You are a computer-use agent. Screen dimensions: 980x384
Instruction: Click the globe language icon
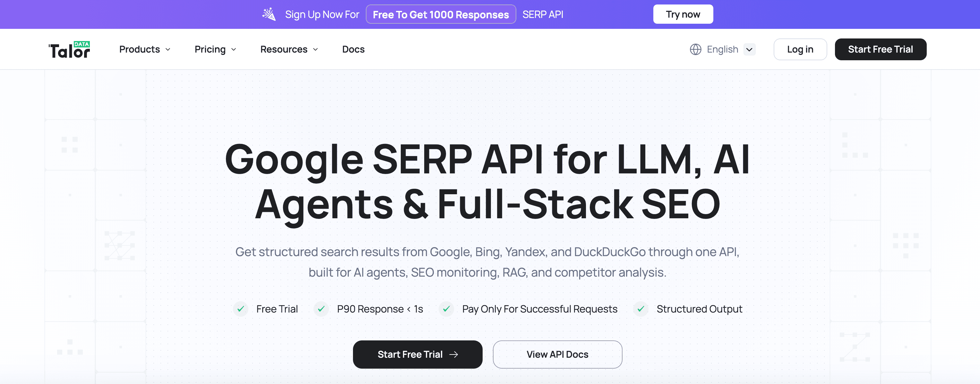click(695, 49)
